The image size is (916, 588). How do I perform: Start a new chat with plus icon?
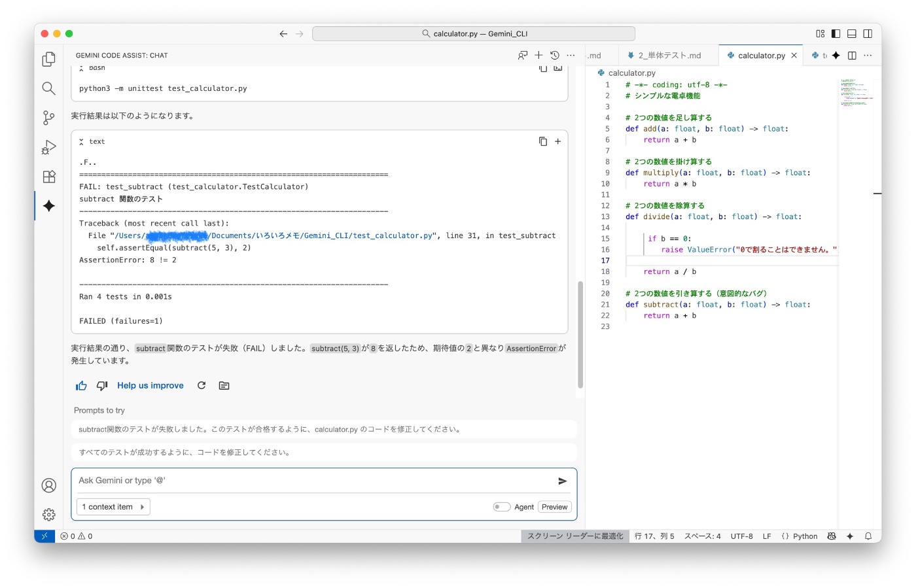click(538, 56)
